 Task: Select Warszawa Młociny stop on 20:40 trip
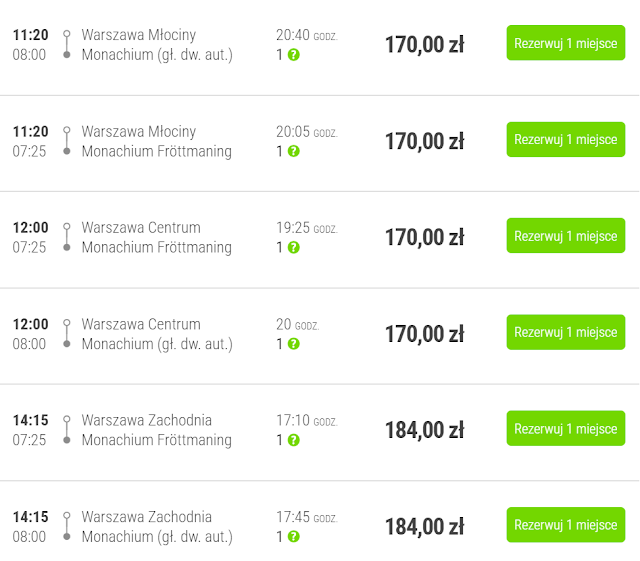139,35
